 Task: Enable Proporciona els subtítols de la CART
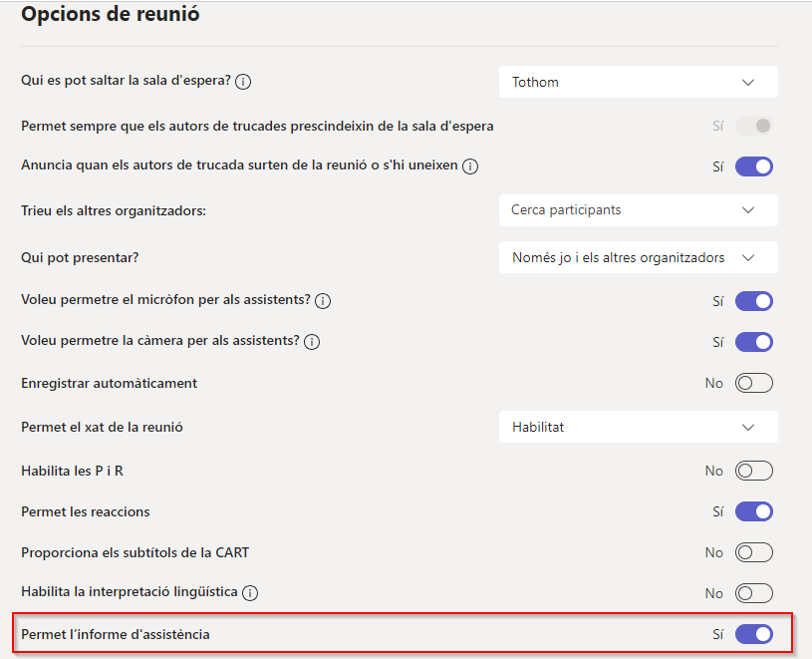[x=754, y=552]
